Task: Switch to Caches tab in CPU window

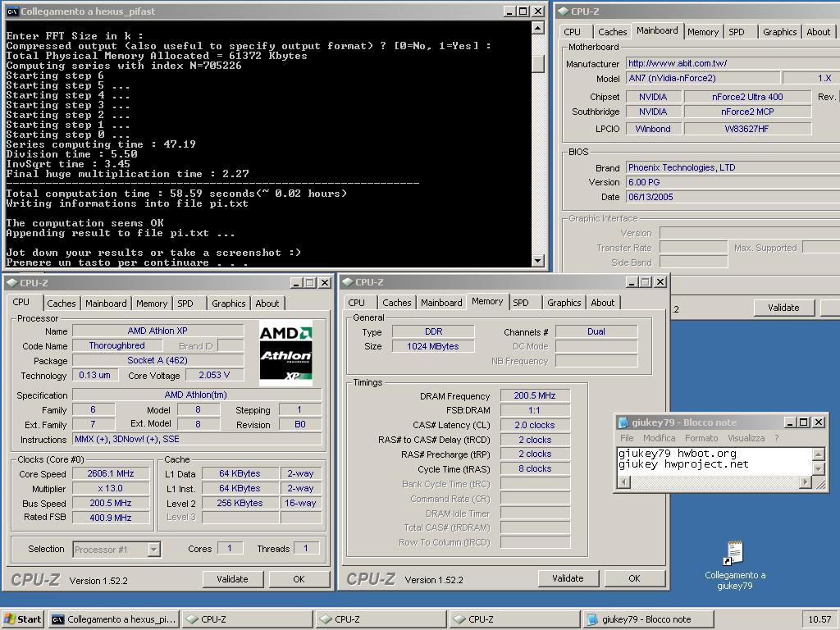Action: click(61, 304)
